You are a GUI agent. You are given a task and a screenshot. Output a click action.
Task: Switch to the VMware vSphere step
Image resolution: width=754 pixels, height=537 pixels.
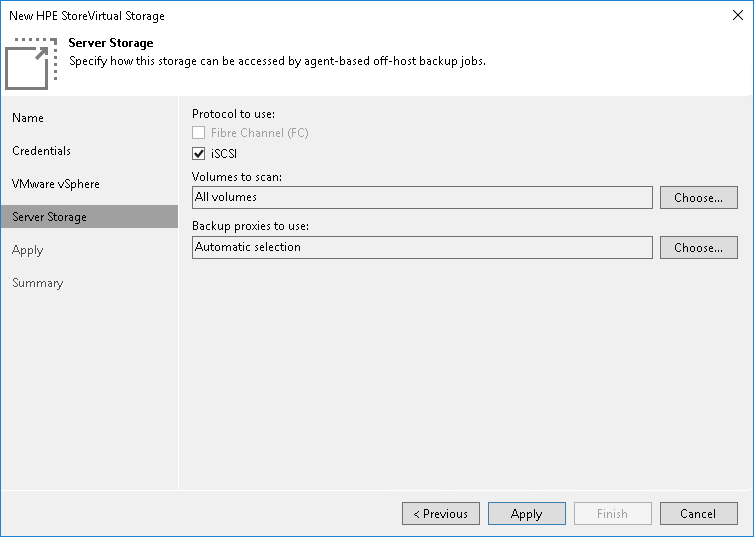[x=56, y=184]
